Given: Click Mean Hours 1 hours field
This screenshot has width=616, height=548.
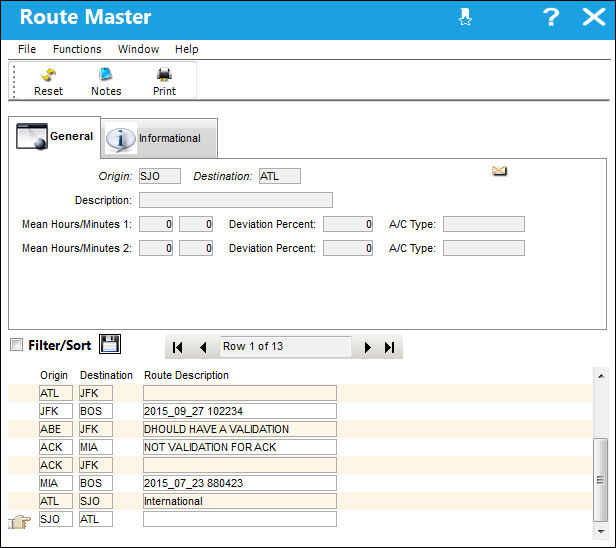Looking at the screenshot, I should 156,224.
